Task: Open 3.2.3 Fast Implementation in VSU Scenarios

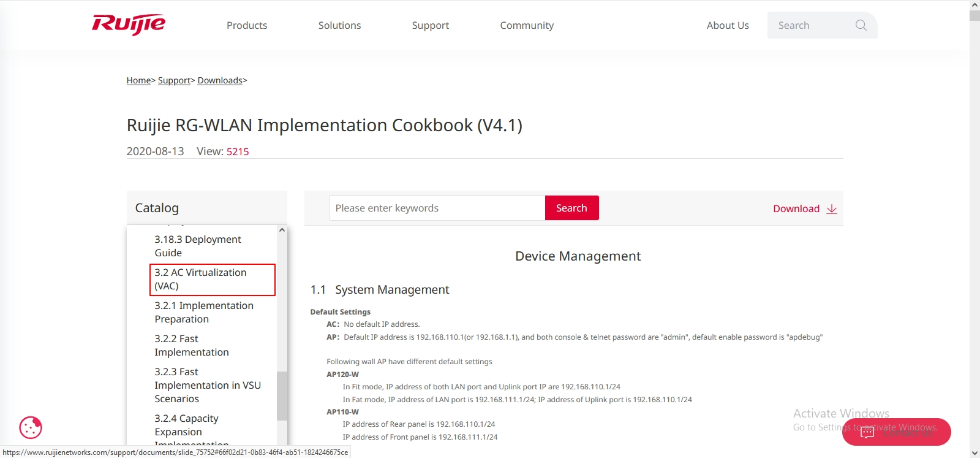Action: (208, 385)
